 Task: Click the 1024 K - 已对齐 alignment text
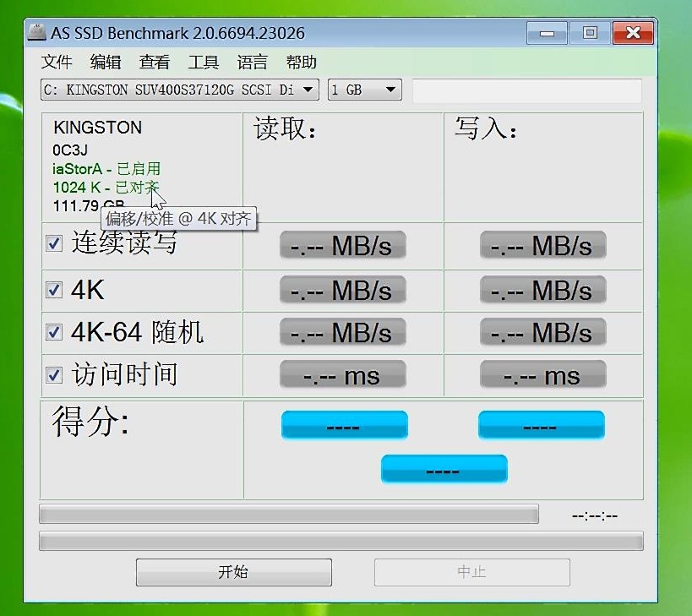pos(106,187)
